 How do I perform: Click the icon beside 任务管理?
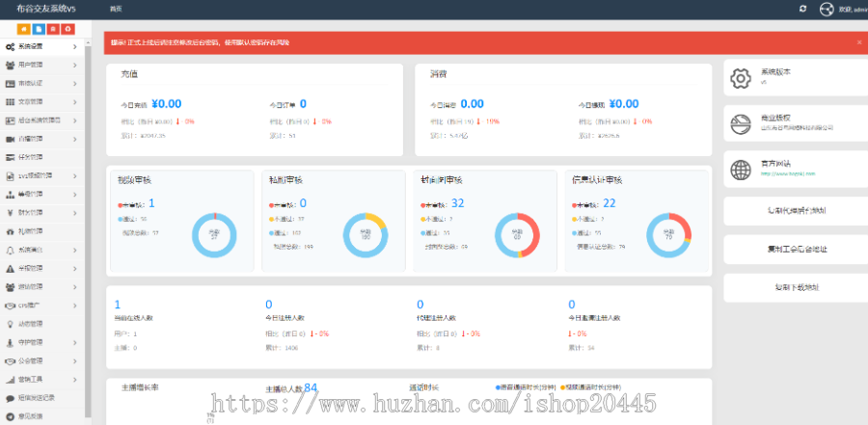click(10, 158)
